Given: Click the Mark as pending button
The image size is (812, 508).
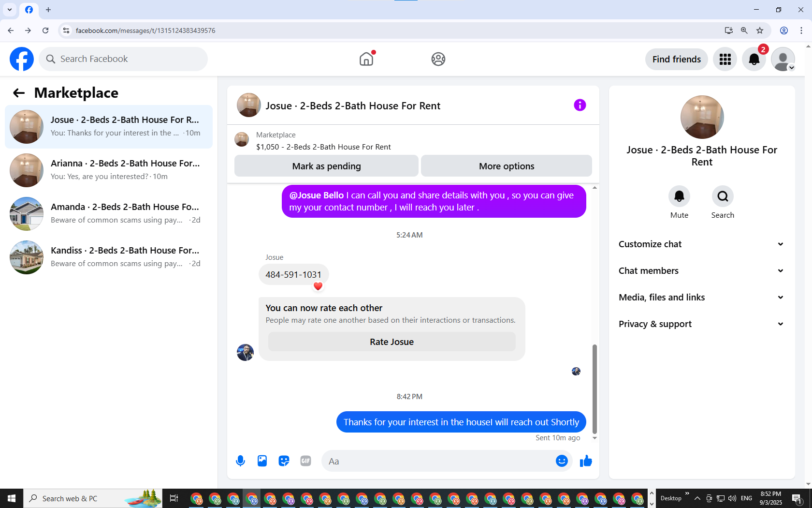Looking at the screenshot, I should tap(326, 166).
